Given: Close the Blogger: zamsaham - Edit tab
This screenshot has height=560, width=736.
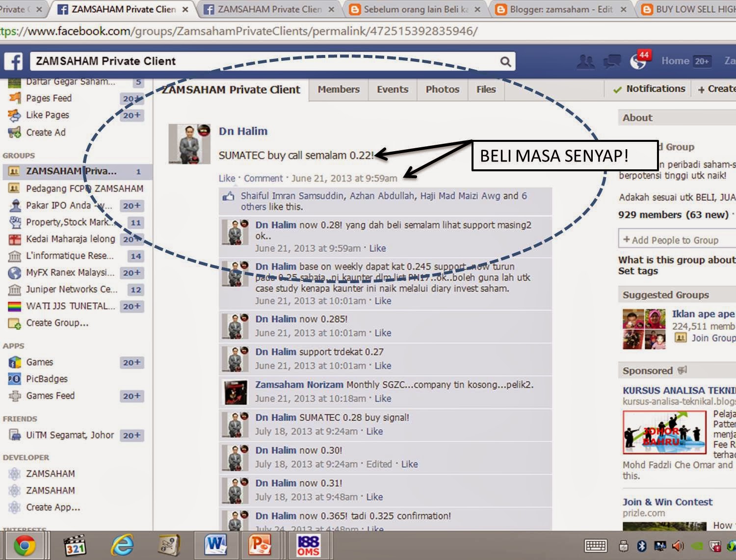Looking at the screenshot, I should point(623,9).
